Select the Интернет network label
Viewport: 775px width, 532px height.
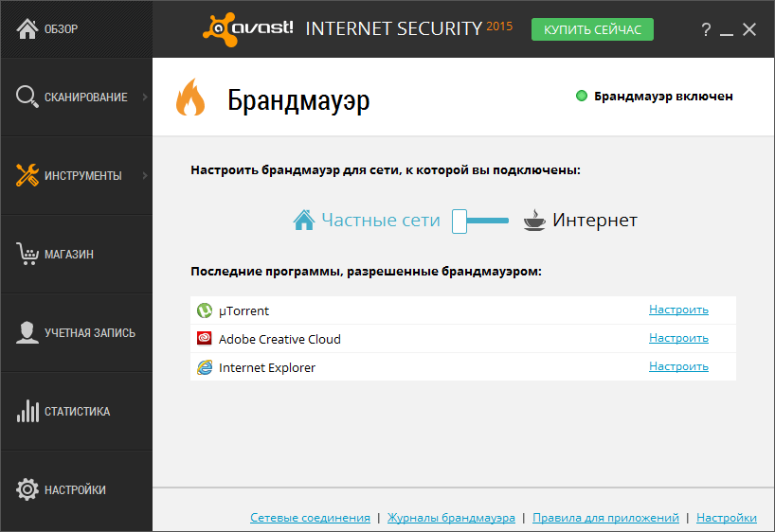tap(595, 220)
